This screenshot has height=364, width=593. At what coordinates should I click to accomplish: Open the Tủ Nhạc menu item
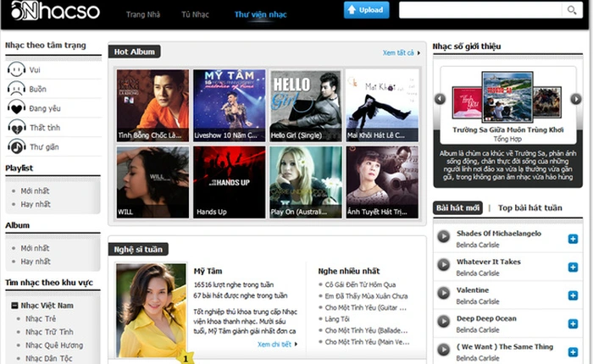coord(195,14)
